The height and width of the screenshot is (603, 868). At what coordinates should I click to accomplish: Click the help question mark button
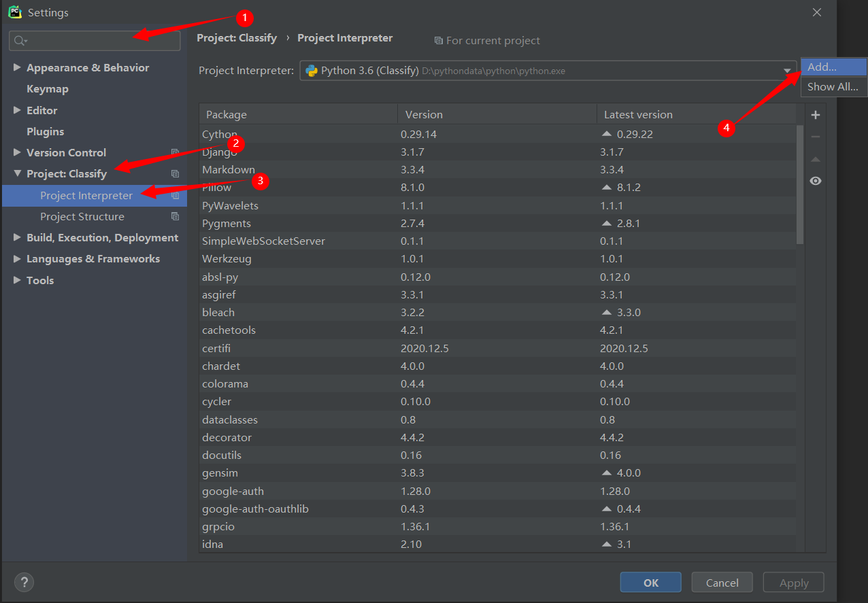click(24, 582)
